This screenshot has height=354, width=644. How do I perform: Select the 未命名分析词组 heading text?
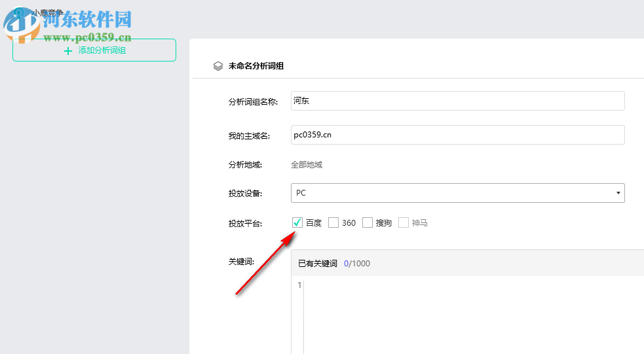click(256, 66)
